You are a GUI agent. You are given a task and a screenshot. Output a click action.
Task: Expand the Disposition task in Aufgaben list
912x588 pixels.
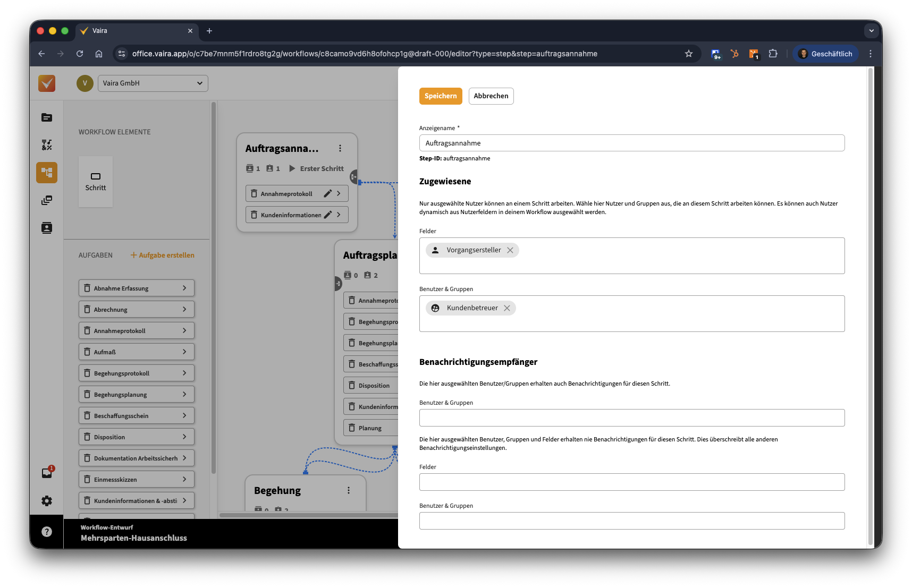(x=184, y=437)
